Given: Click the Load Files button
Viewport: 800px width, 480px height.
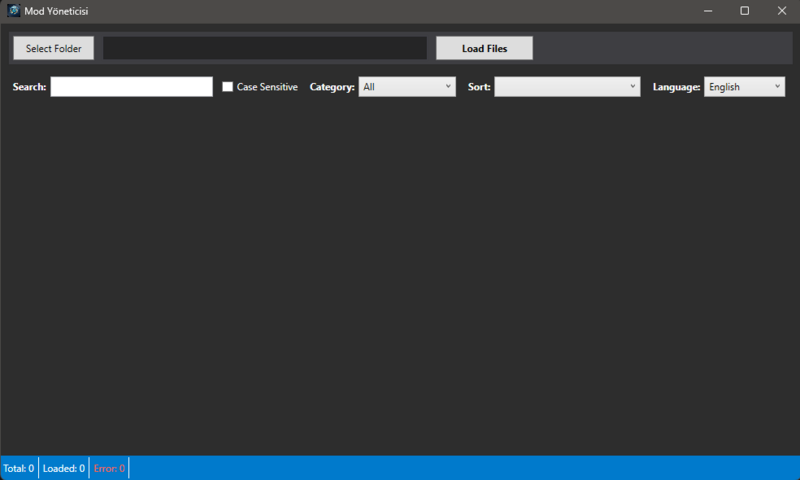Looking at the screenshot, I should [x=484, y=48].
